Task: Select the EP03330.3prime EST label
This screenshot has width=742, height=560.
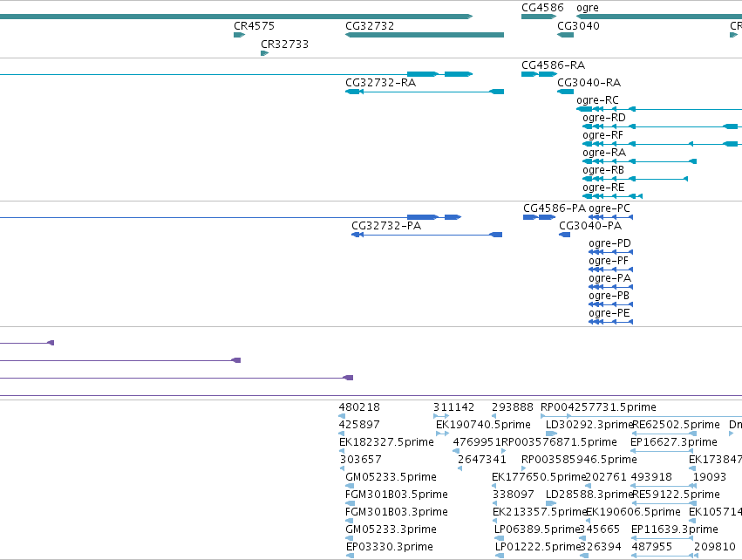Action: click(390, 547)
